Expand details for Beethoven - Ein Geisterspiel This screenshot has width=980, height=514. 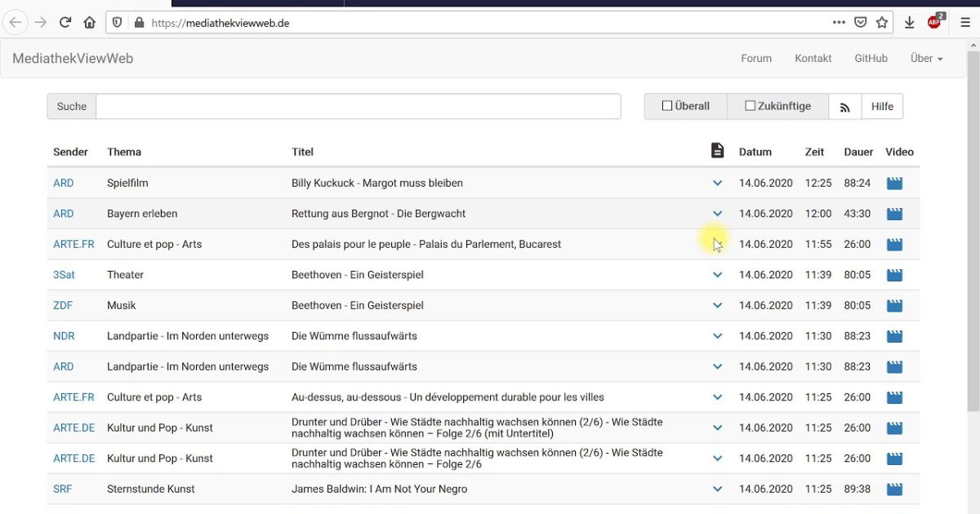coord(717,275)
